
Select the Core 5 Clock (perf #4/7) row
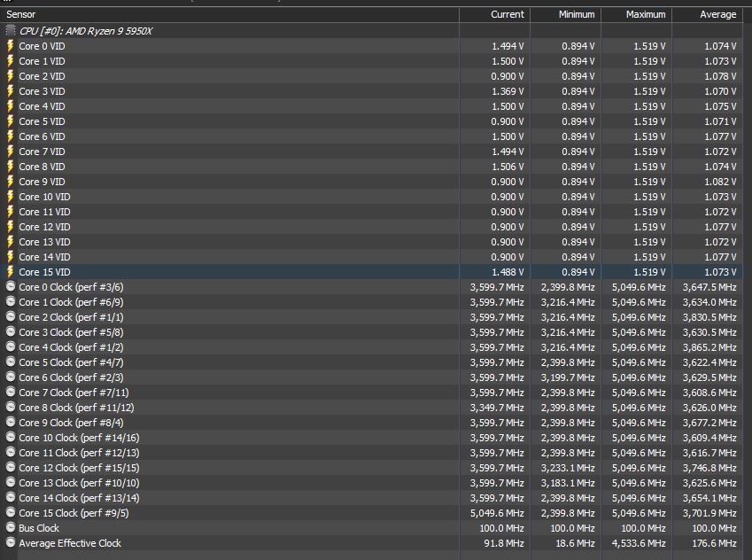coord(371,362)
